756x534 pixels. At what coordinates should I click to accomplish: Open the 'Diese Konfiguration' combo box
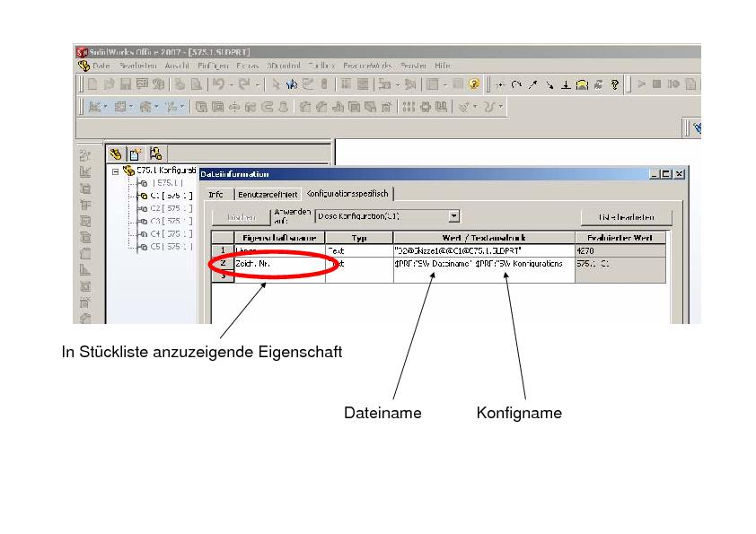pos(387,216)
